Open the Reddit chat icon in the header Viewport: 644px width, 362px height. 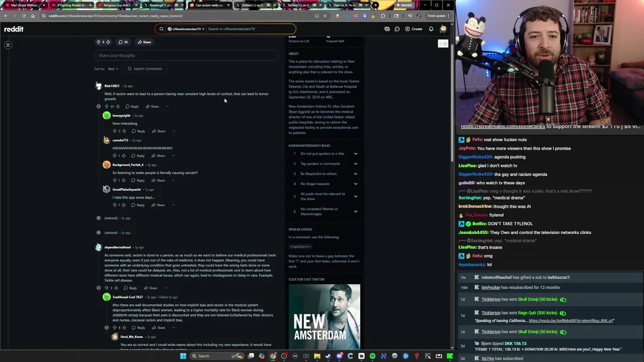[x=397, y=29]
